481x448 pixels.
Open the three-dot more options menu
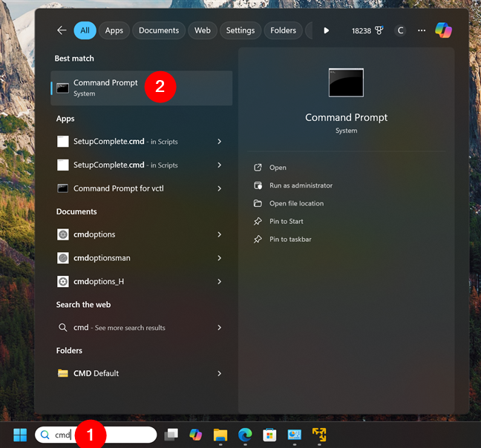422,30
